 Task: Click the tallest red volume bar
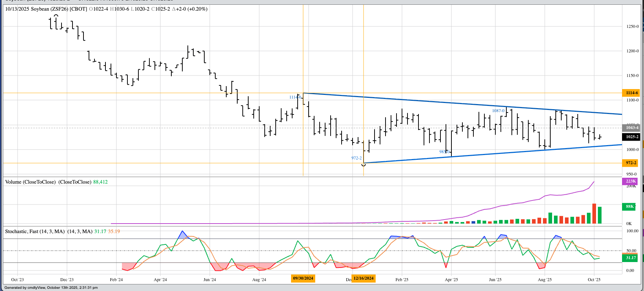(594, 214)
